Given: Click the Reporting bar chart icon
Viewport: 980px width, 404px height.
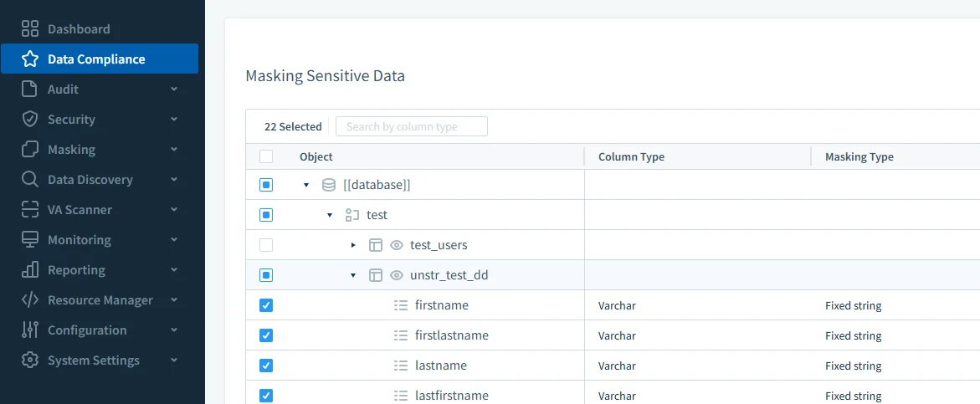Looking at the screenshot, I should pos(30,270).
